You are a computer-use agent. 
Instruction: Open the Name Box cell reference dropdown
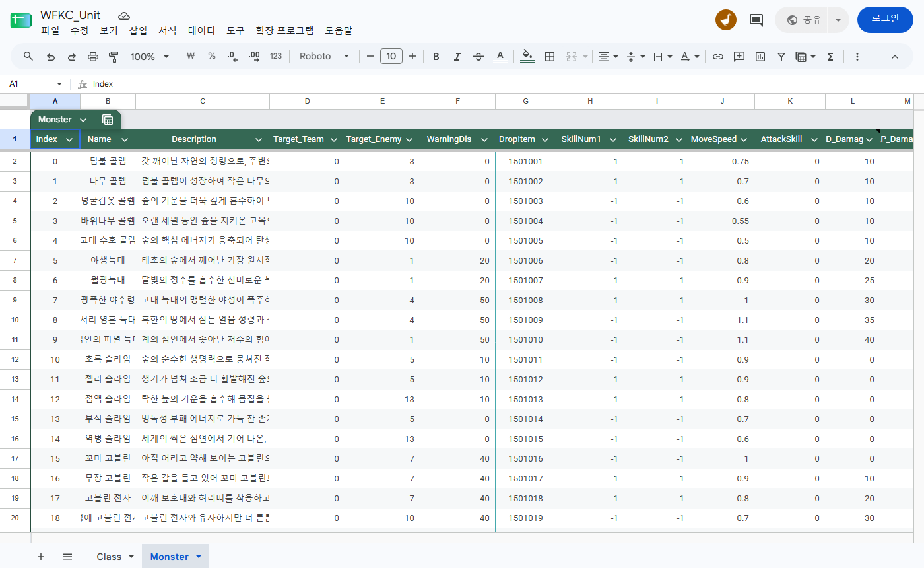click(x=59, y=84)
